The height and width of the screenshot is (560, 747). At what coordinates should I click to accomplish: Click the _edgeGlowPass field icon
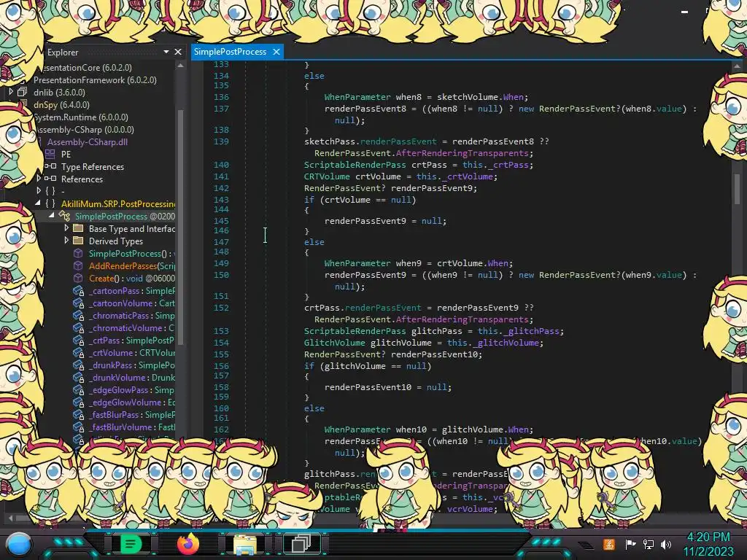point(78,389)
